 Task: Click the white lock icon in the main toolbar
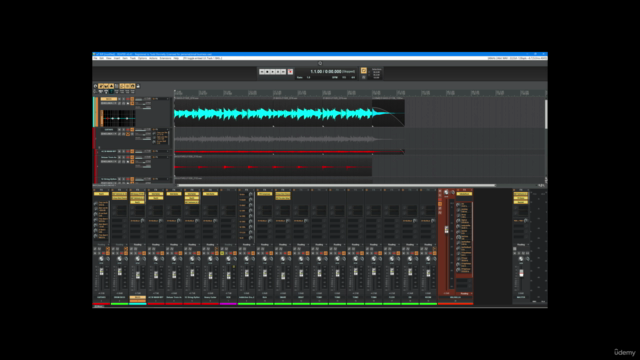[138, 86]
